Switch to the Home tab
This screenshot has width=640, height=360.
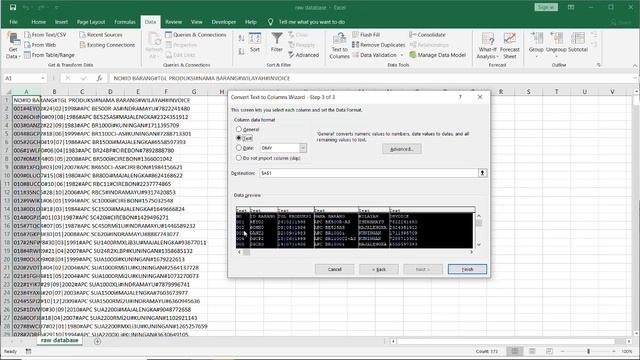(38, 22)
